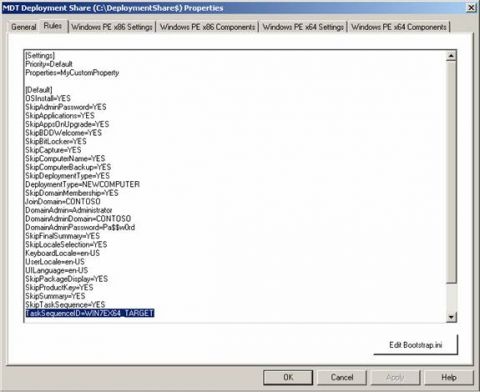
Task: Click the SkipBDDWelcome=YES line
Action: point(64,133)
